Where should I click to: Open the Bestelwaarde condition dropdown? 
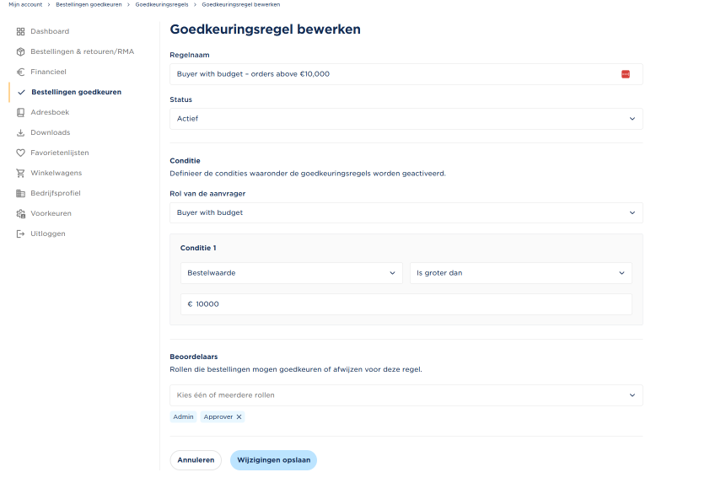[291, 273]
